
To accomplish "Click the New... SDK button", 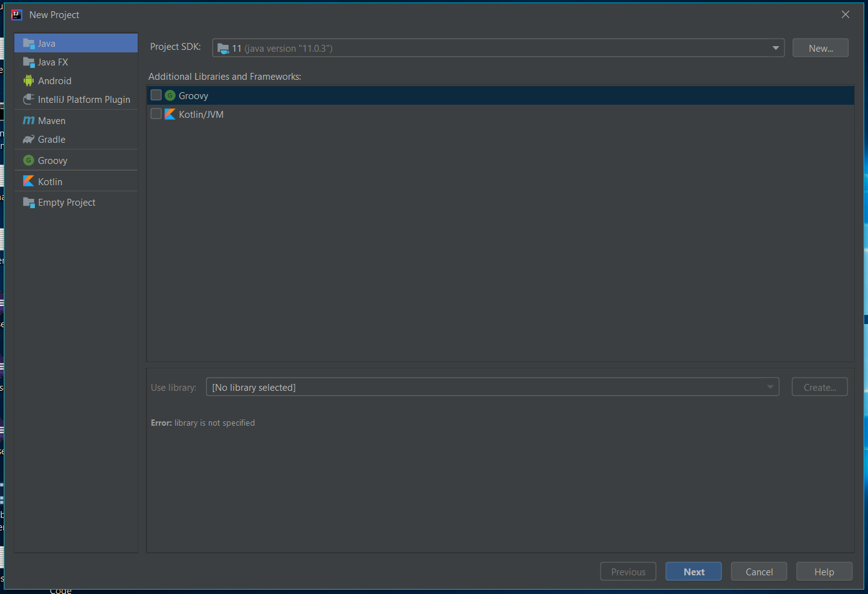I will click(x=821, y=48).
